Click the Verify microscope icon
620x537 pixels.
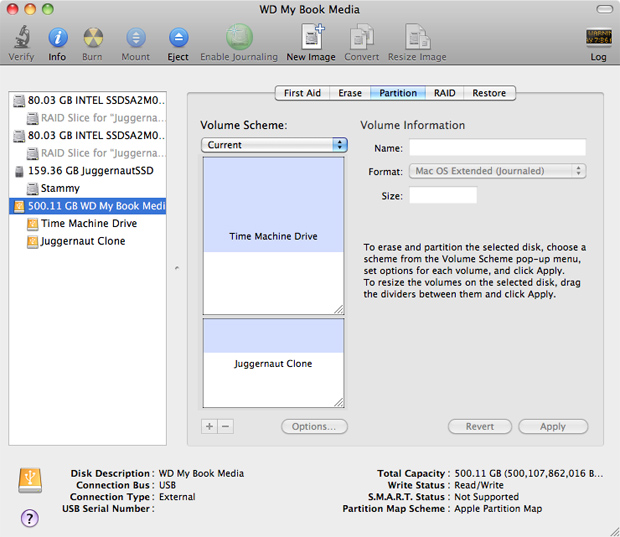(x=22, y=37)
